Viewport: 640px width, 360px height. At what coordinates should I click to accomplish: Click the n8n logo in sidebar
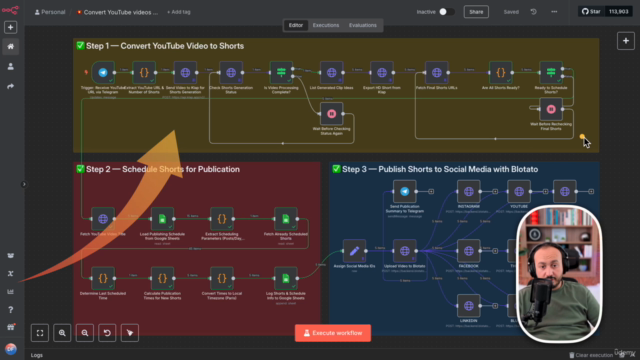click(x=10, y=10)
